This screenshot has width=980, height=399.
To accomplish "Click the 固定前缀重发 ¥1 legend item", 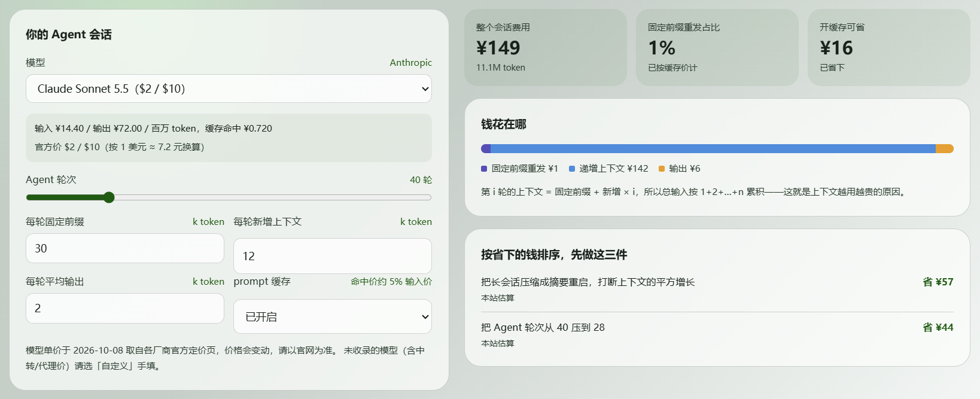I will tap(519, 169).
